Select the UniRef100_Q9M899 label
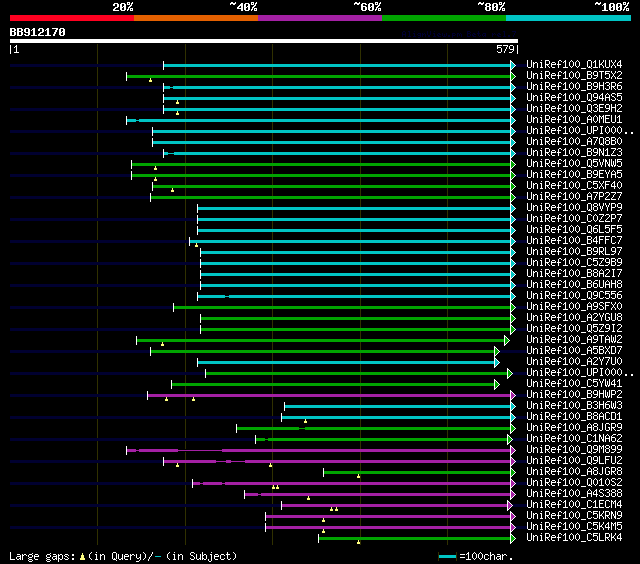640x564 pixels. (x=574, y=450)
